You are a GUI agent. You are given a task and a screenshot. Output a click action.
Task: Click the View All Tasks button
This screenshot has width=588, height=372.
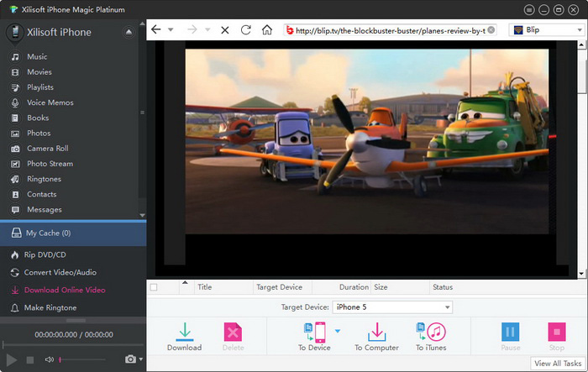coord(558,364)
